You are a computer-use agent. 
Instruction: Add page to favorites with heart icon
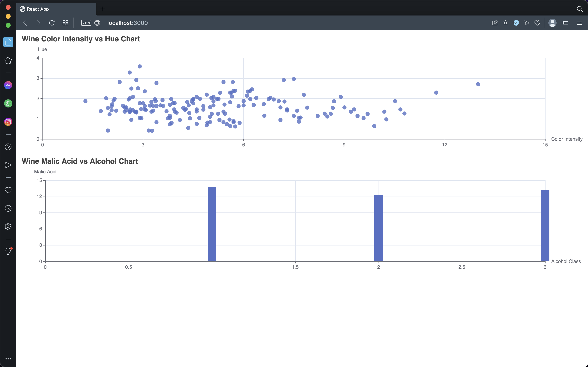[537, 23]
